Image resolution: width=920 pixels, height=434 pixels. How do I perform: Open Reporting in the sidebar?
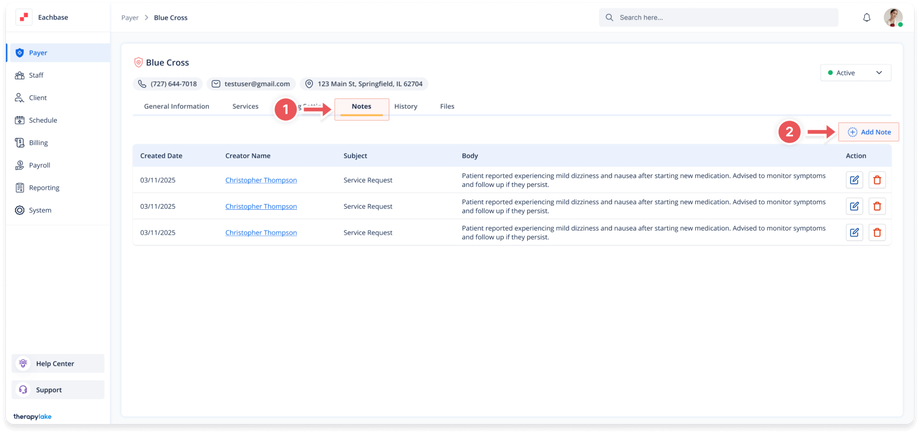pyautogui.click(x=43, y=188)
